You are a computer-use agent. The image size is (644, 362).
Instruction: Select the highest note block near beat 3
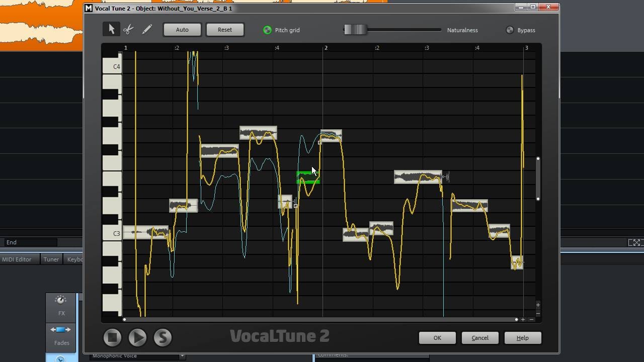click(258, 133)
